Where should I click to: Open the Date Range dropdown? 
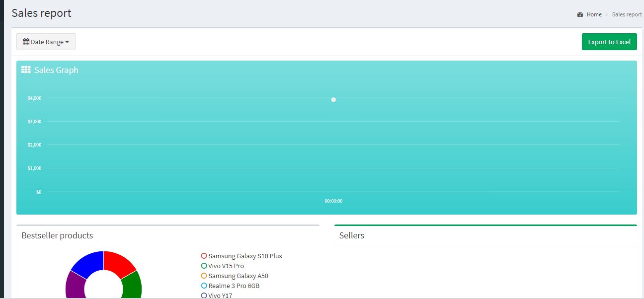coord(46,42)
